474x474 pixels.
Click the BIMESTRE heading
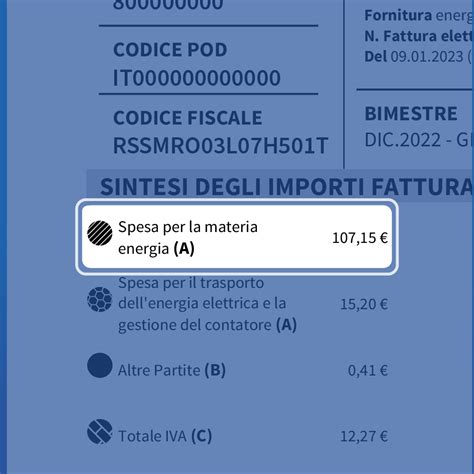411,113
